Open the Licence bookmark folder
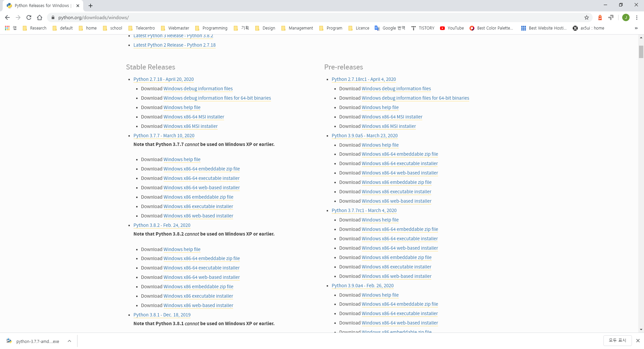This screenshot has width=644, height=349. point(359,28)
